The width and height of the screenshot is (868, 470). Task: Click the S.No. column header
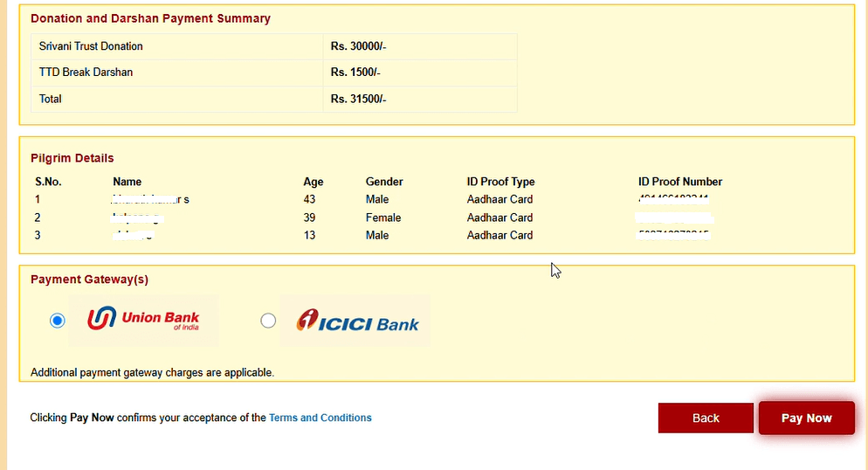(x=48, y=182)
